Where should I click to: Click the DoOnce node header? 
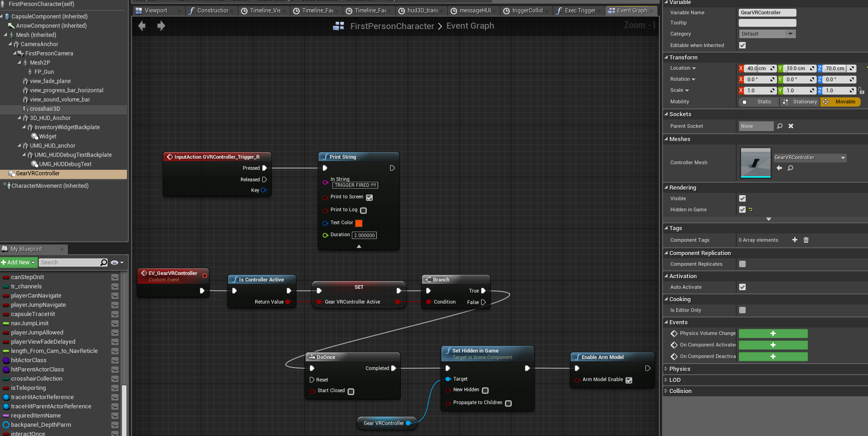(x=353, y=357)
